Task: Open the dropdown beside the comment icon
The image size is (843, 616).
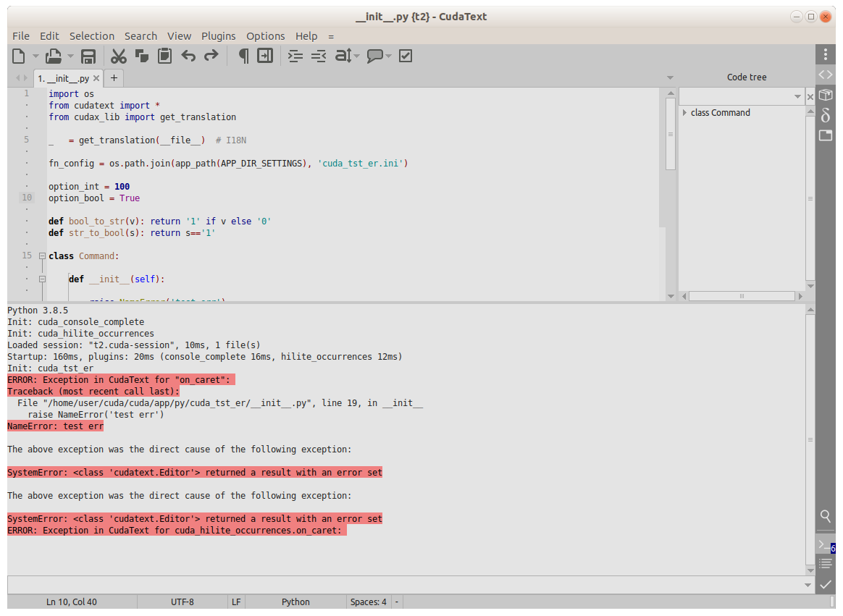Action: (389, 56)
